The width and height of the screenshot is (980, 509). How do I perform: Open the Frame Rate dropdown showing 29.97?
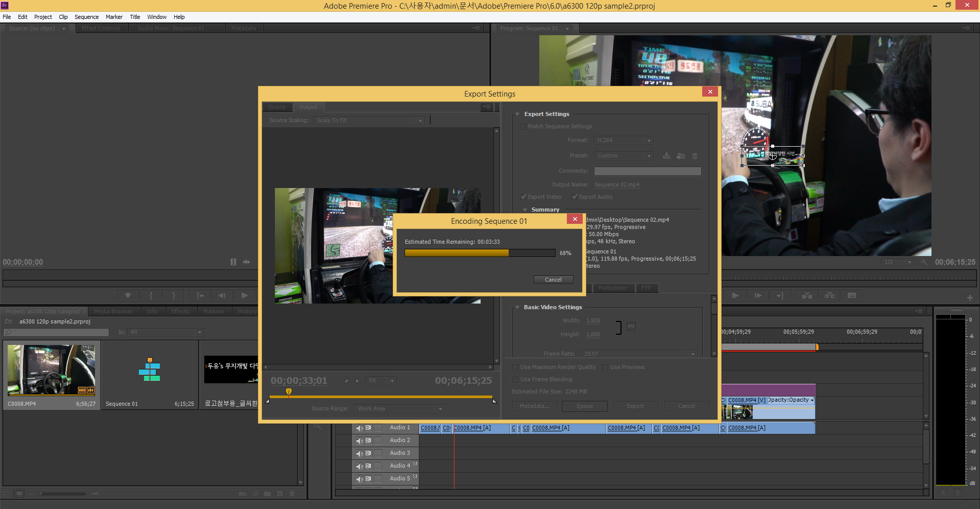[639, 354]
